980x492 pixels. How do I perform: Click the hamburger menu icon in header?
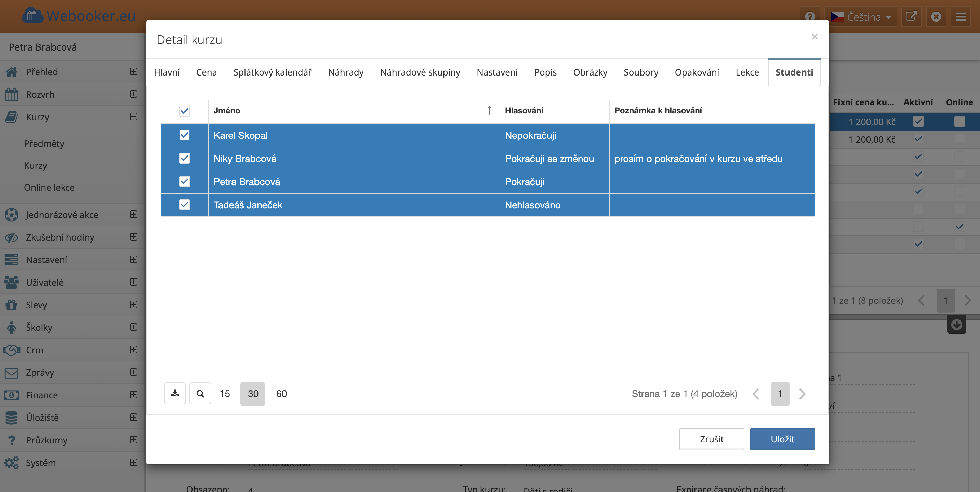(x=961, y=17)
